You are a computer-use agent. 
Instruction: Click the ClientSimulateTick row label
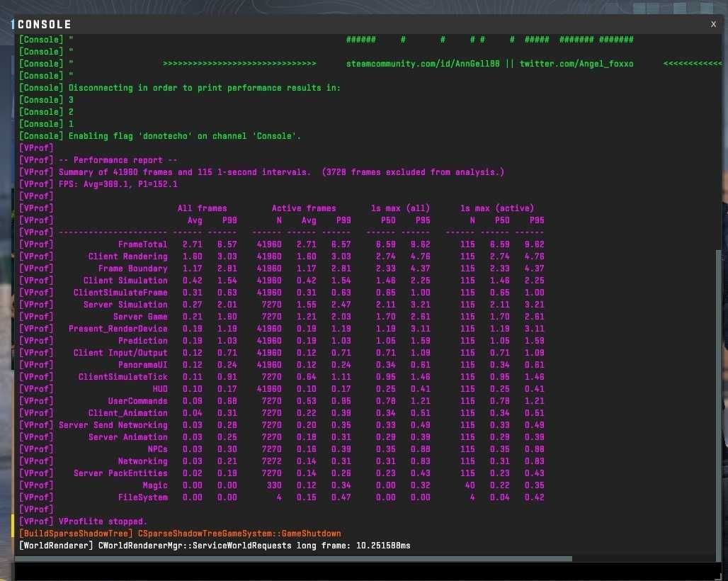click(x=123, y=377)
